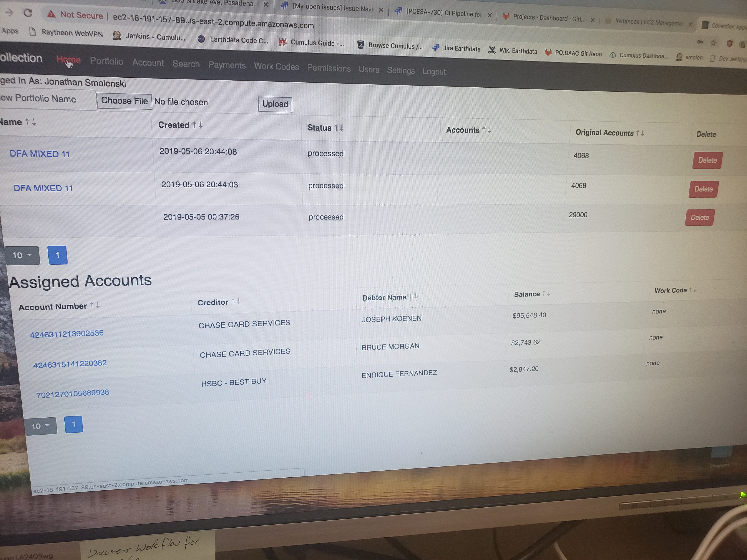Open the Portfolio navigation item
Screen dimensions: 747x560
(x=106, y=61)
